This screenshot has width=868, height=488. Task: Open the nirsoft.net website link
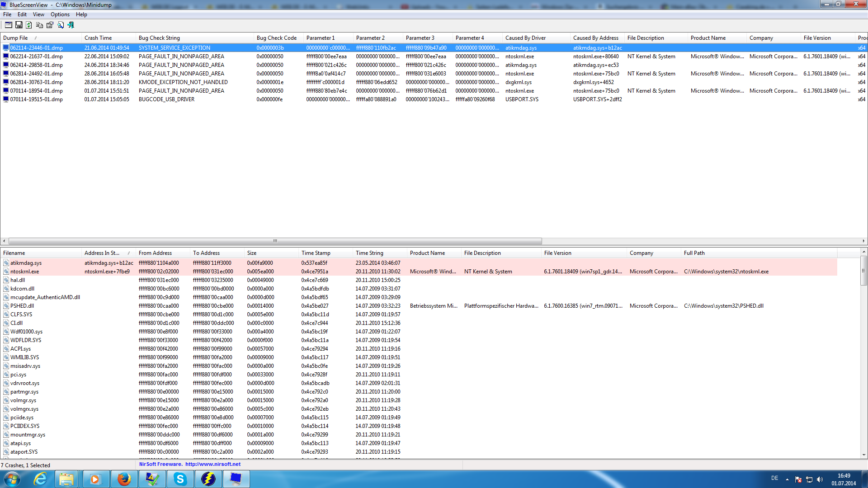[212, 464]
